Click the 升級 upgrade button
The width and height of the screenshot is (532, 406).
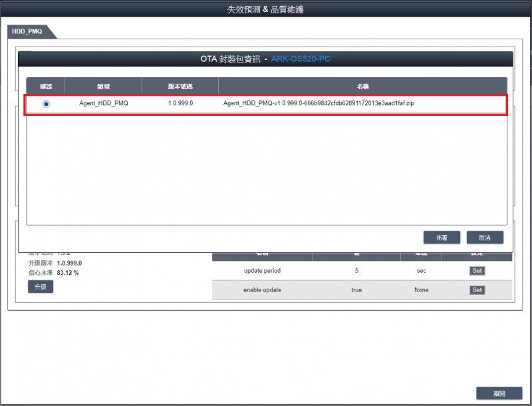pos(41,287)
